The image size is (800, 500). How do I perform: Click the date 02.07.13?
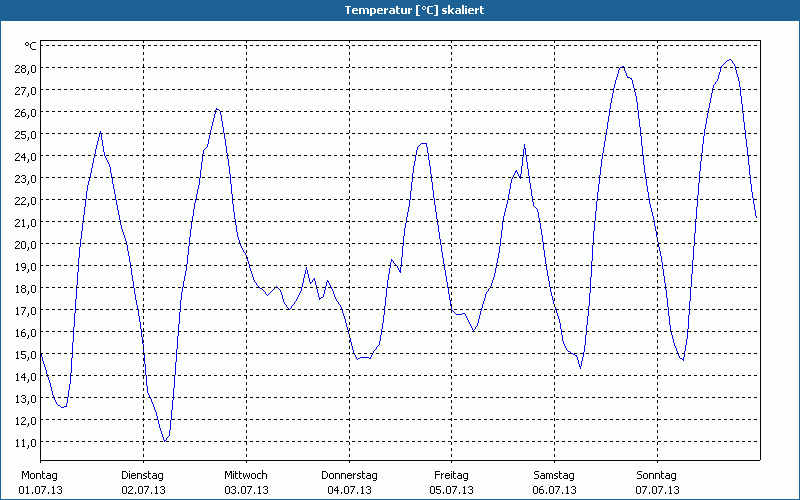[x=143, y=490]
